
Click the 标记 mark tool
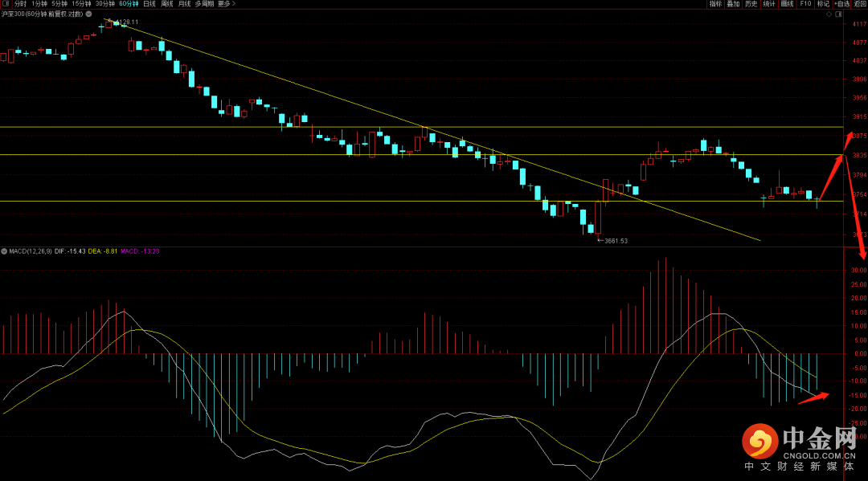point(822,4)
